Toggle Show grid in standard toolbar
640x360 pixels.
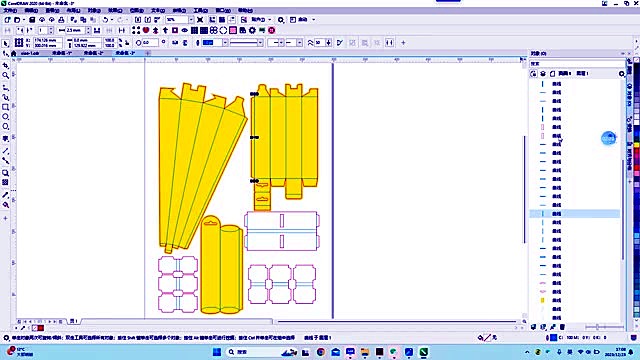click(222, 20)
